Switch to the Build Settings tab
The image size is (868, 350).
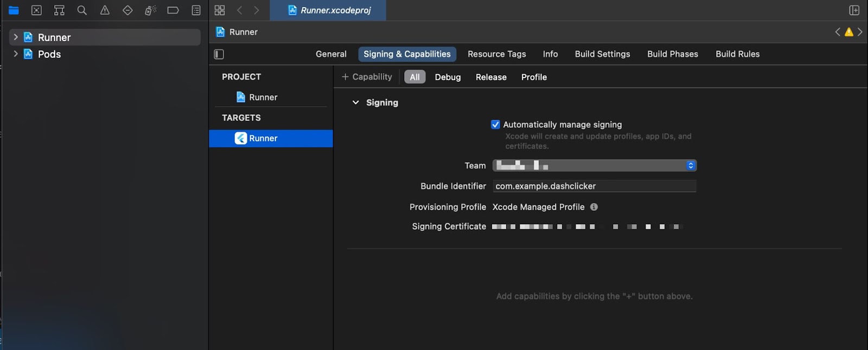point(602,54)
